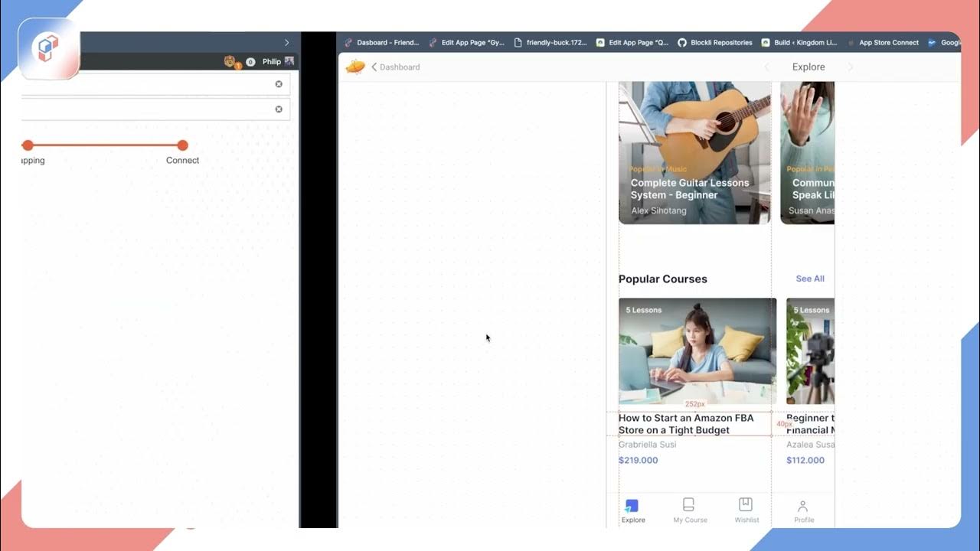Switch to the Edit App Page "Q... tab
The width and height of the screenshot is (980, 551).
click(633, 43)
